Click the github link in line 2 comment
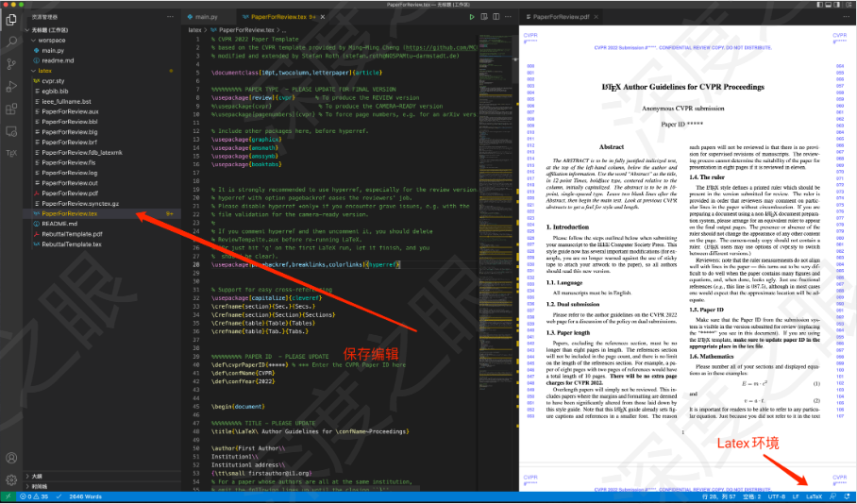The image size is (857, 504). 441,47
